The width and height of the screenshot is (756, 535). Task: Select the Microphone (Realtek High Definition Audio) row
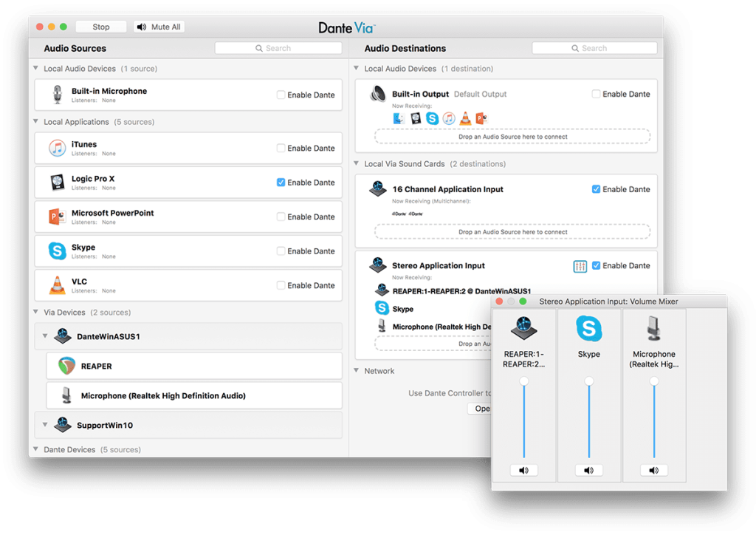194,395
